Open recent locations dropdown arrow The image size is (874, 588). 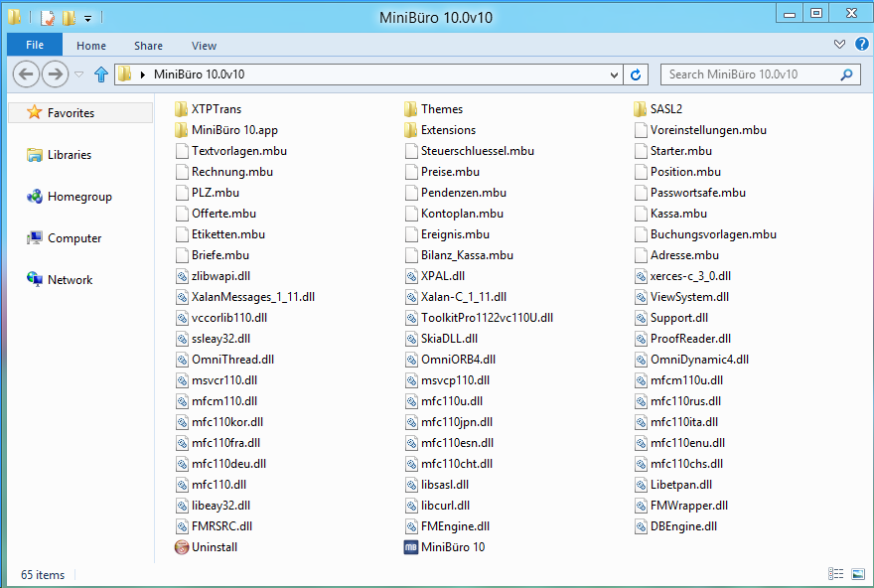[x=79, y=74]
